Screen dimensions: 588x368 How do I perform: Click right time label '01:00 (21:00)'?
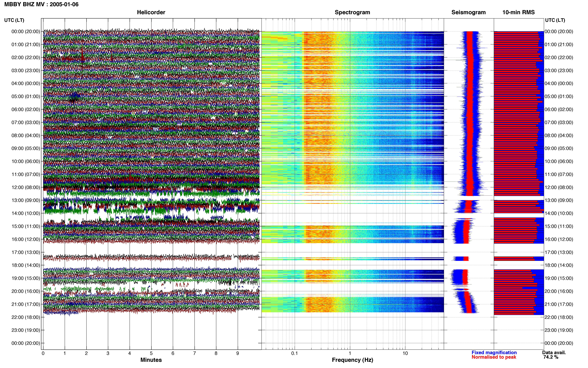click(x=559, y=45)
